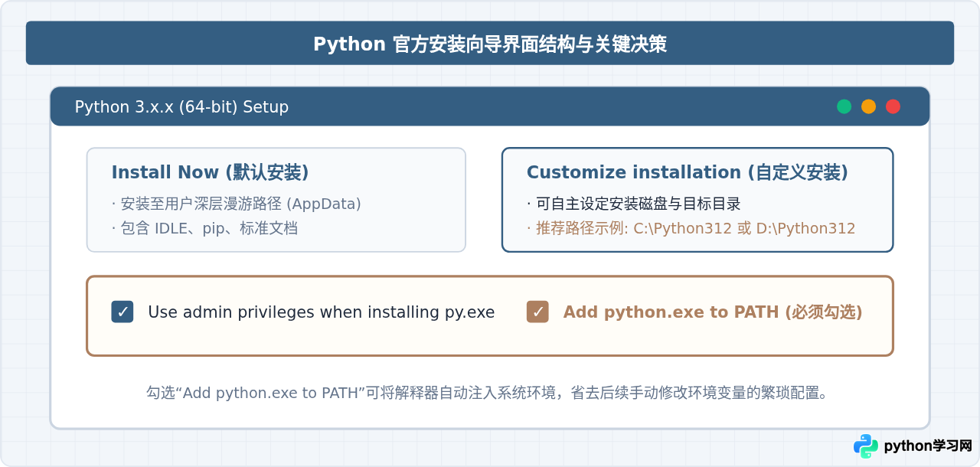Viewport: 980px width, 467px height.
Task: Click the orange dot in Setup title bar
Action: (868, 106)
